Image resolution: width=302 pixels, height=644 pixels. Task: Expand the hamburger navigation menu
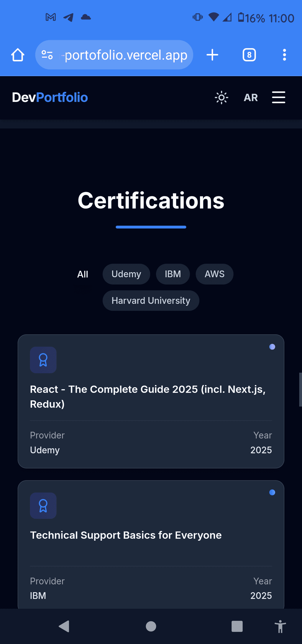coord(278,97)
